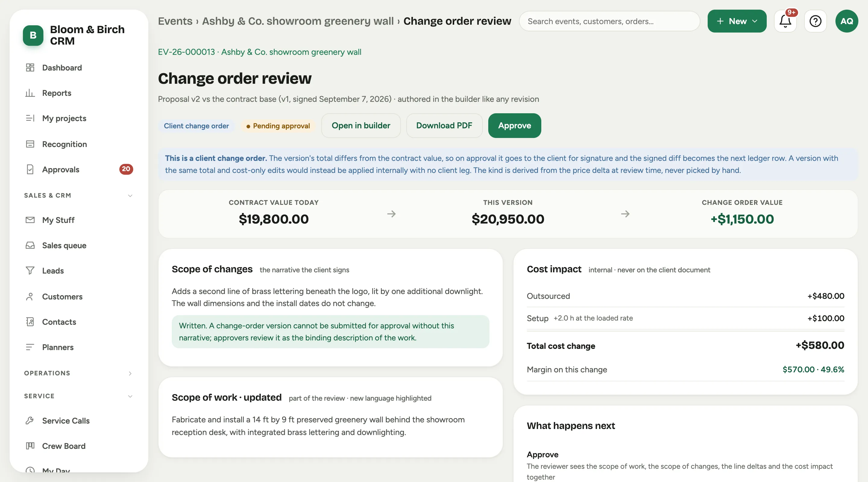Click the Sales queue inbox icon
The height and width of the screenshot is (482, 868).
click(30, 245)
